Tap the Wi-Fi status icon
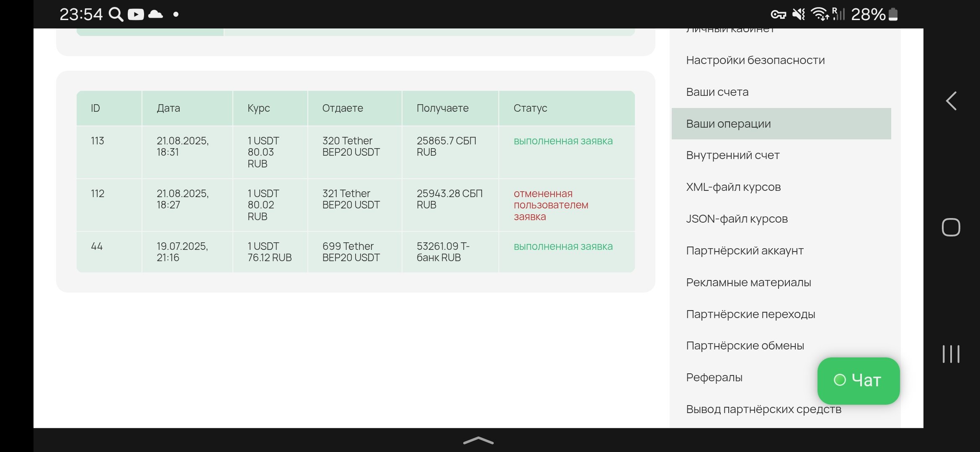The width and height of the screenshot is (980, 452). click(x=819, y=15)
